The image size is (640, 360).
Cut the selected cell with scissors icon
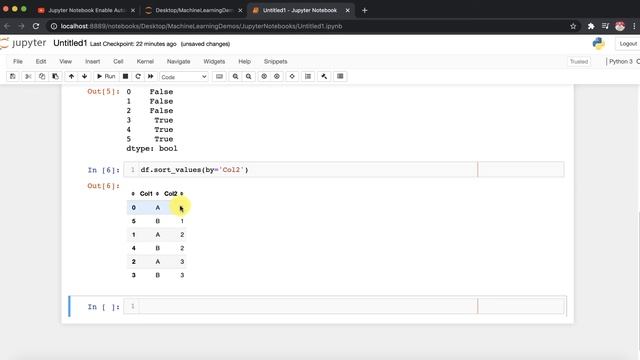tap(28, 76)
